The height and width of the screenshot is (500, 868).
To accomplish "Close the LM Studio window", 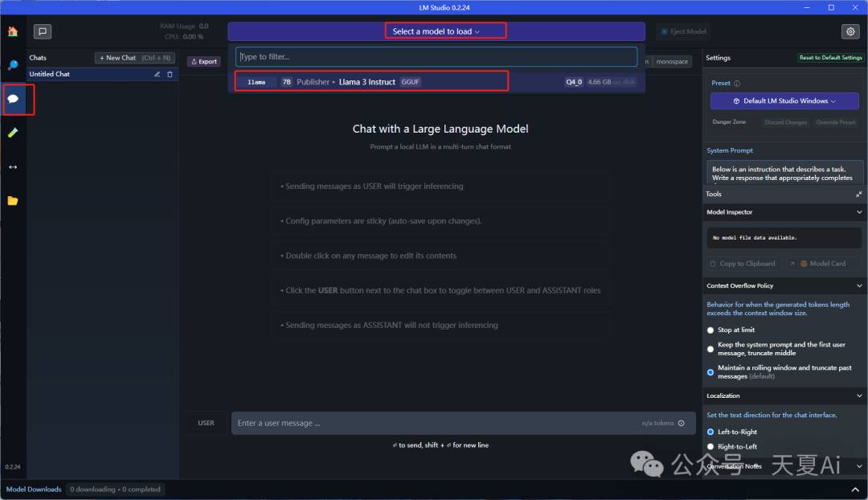I will (855, 8).
